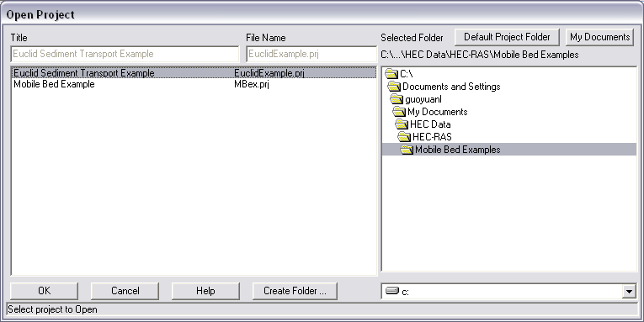Open the drive selection dropdown arrow
644x322 pixels.
click(x=629, y=291)
